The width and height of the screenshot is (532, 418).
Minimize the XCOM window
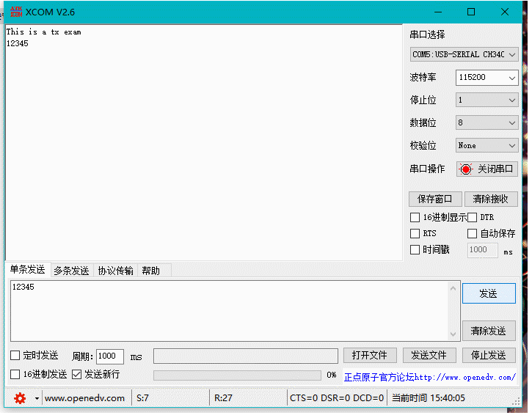tap(438, 12)
